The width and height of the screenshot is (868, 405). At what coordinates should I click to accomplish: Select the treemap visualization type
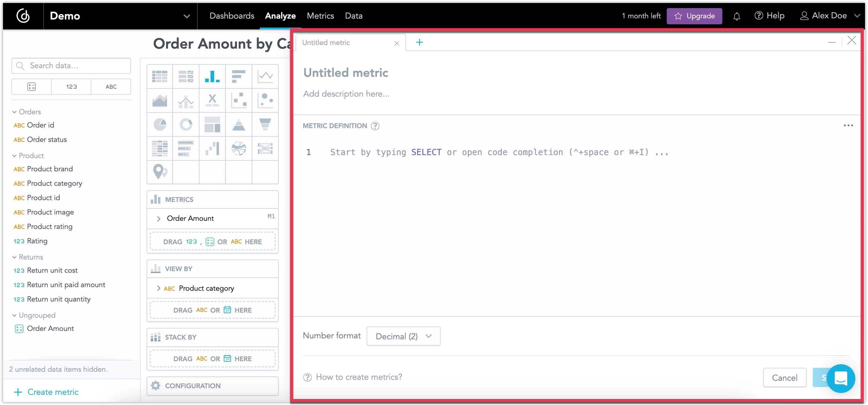[x=212, y=124]
